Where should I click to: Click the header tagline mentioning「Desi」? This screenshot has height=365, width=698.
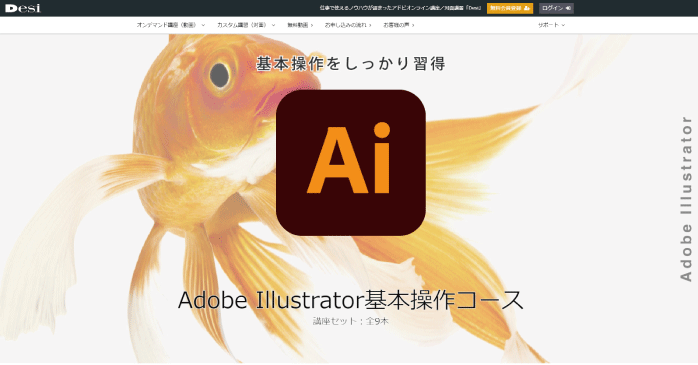click(400, 8)
